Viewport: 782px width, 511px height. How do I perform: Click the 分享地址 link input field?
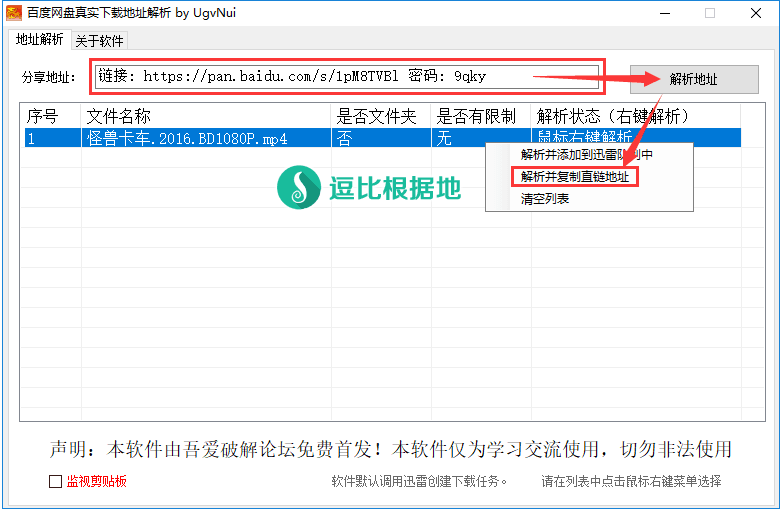pyautogui.click(x=346, y=76)
